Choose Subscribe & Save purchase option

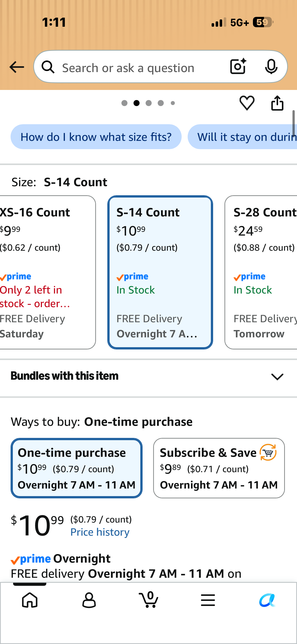[x=219, y=468]
